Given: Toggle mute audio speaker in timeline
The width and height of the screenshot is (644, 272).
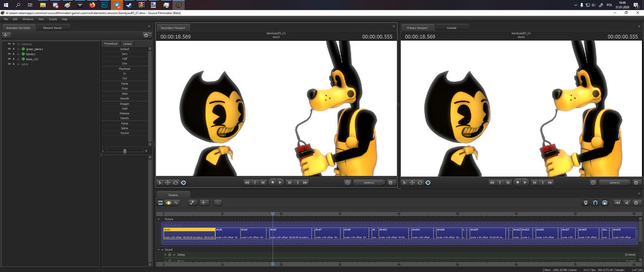Looking at the screenshot, I should [x=627, y=202].
